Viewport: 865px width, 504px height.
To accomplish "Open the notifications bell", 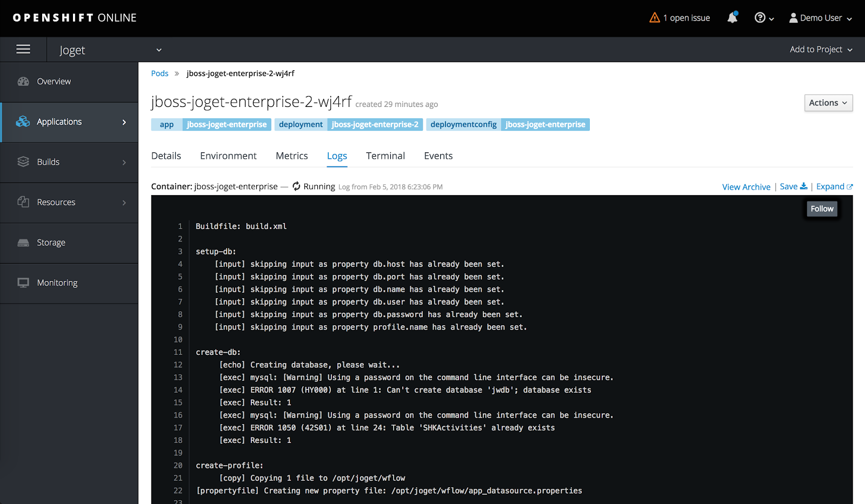I will [x=733, y=18].
